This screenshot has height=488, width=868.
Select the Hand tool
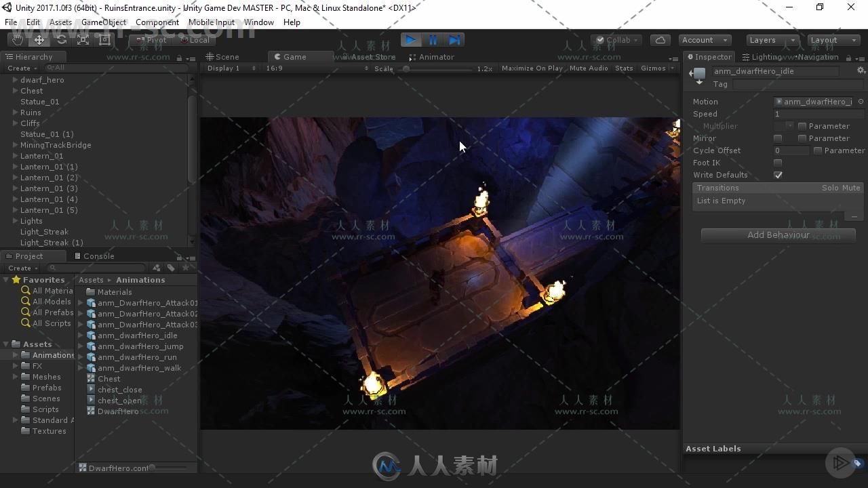(17, 40)
